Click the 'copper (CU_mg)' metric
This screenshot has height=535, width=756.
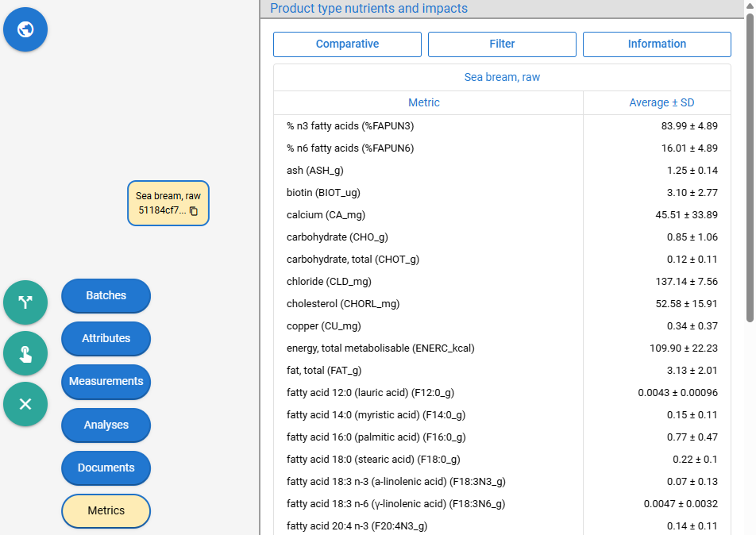click(323, 325)
